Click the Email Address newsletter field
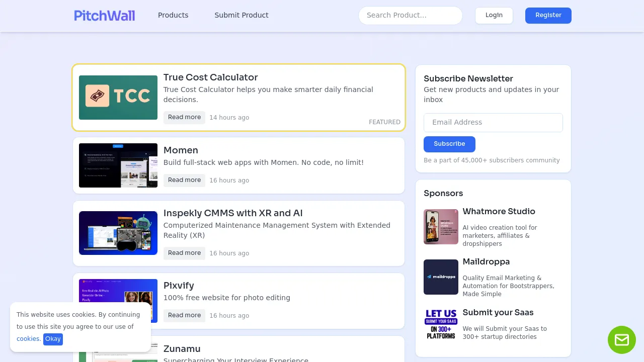The width and height of the screenshot is (644, 362). (x=493, y=123)
